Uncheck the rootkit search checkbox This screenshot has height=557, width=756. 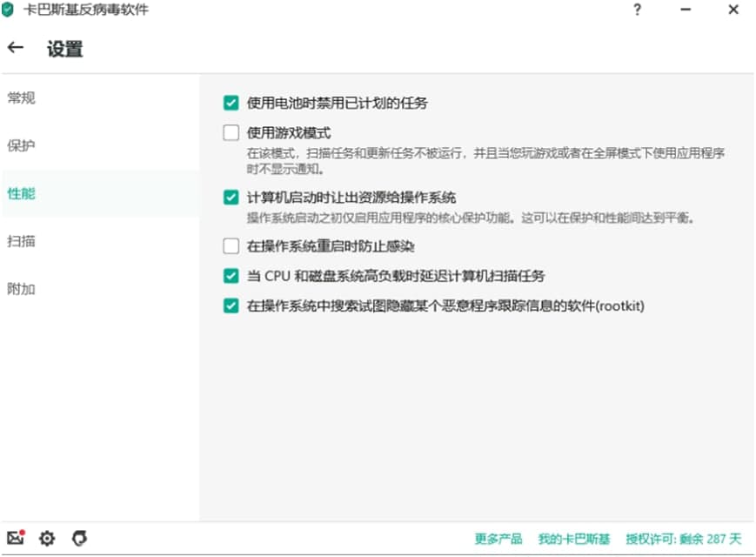[231, 305]
